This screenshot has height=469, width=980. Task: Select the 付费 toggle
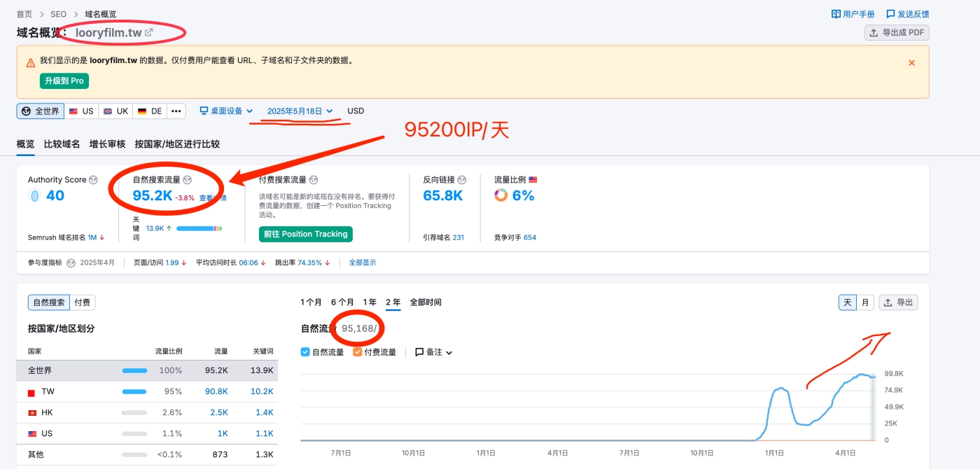tap(83, 302)
